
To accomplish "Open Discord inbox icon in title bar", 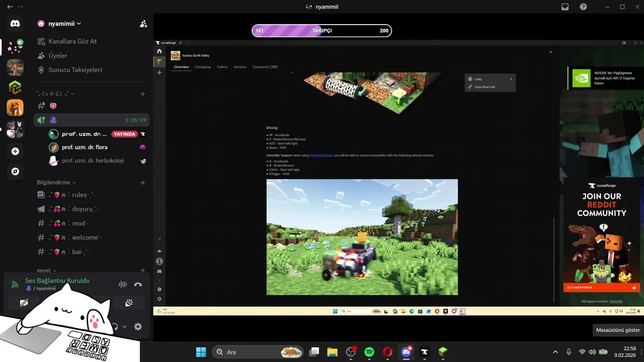I will (565, 7).
